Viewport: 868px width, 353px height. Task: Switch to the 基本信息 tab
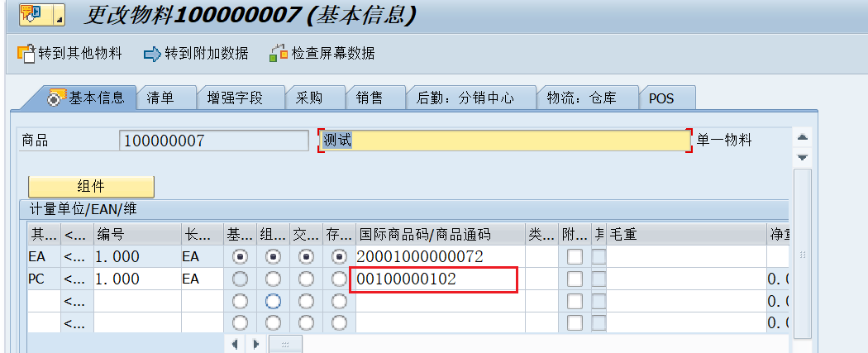(86, 98)
